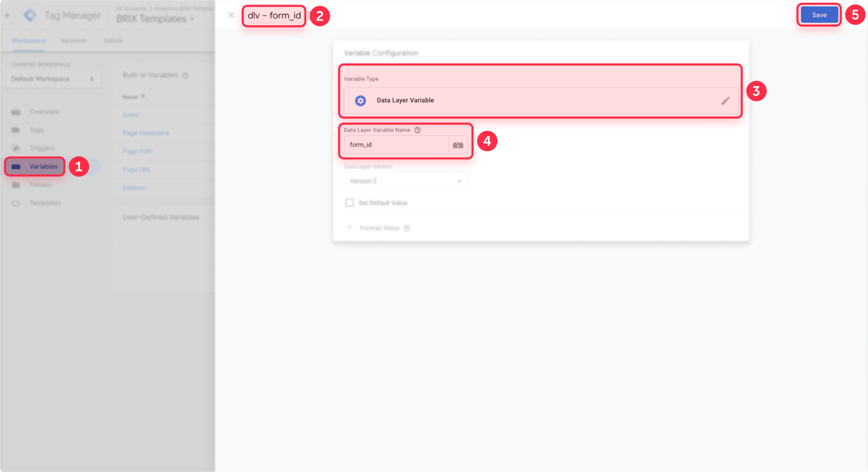
Task: Edit the Variable Type using the pencil icon
Action: point(726,101)
